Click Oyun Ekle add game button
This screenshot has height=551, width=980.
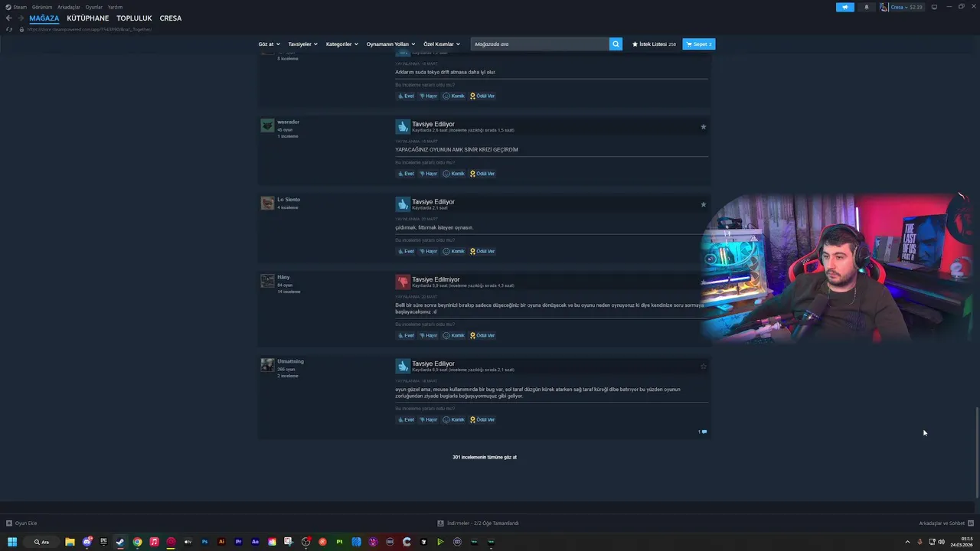21,523
